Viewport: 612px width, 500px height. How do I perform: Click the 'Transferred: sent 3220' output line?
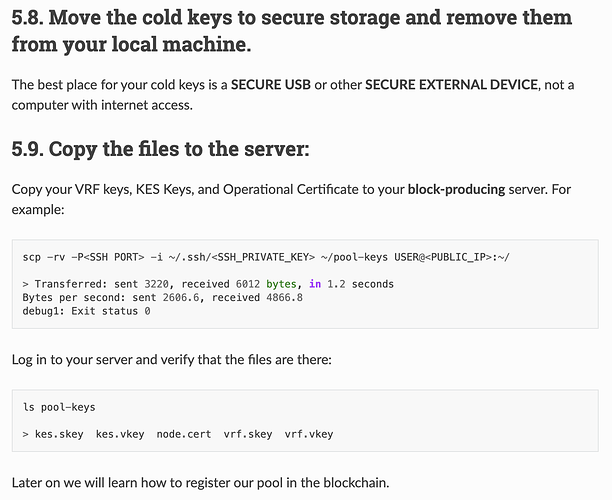tap(208, 284)
